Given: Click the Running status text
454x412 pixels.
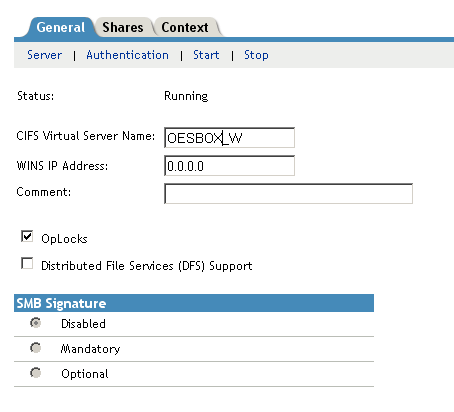Looking at the screenshot, I should 186,96.
